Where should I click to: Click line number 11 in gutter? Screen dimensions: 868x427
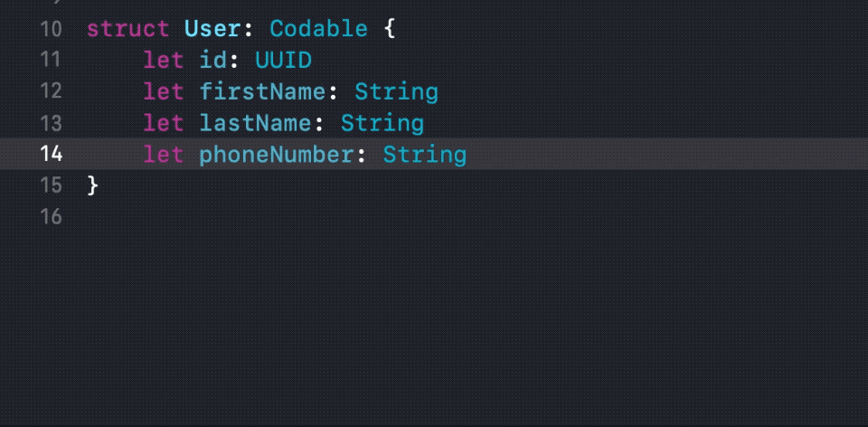pyautogui.click(x=51, y=61)
